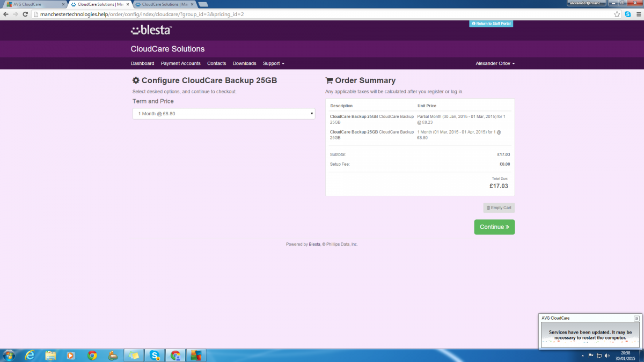Open the network tray icon
Screen dimensions: 644x362
coord(599,356)
